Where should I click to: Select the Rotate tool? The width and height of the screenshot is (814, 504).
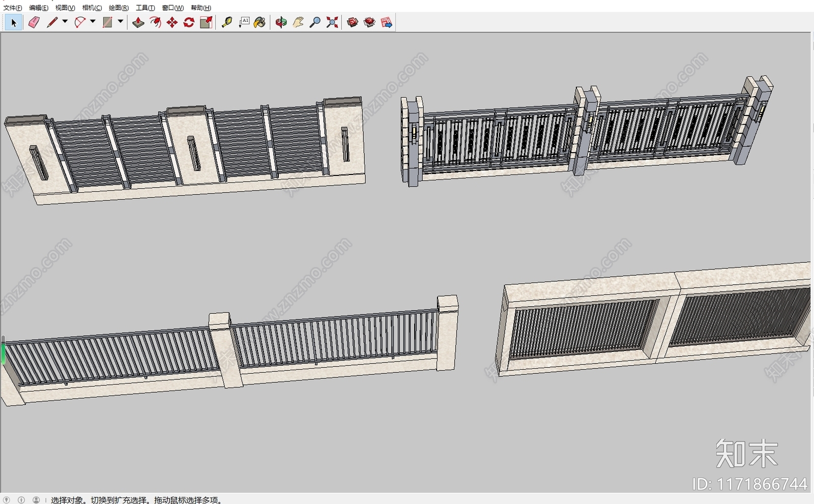[189, 22]
